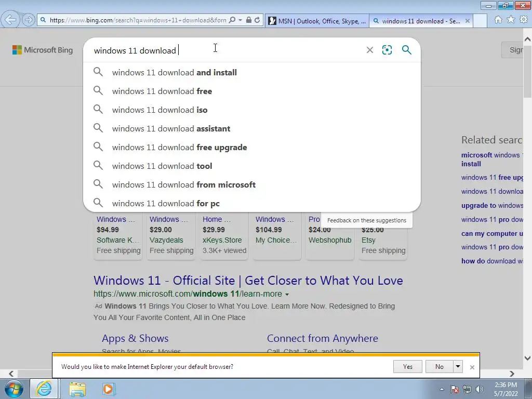Open the $104.99 My Choice product card
Image resolution: width=532 pixels, height=399 pixels.
(x=277, y=235)
